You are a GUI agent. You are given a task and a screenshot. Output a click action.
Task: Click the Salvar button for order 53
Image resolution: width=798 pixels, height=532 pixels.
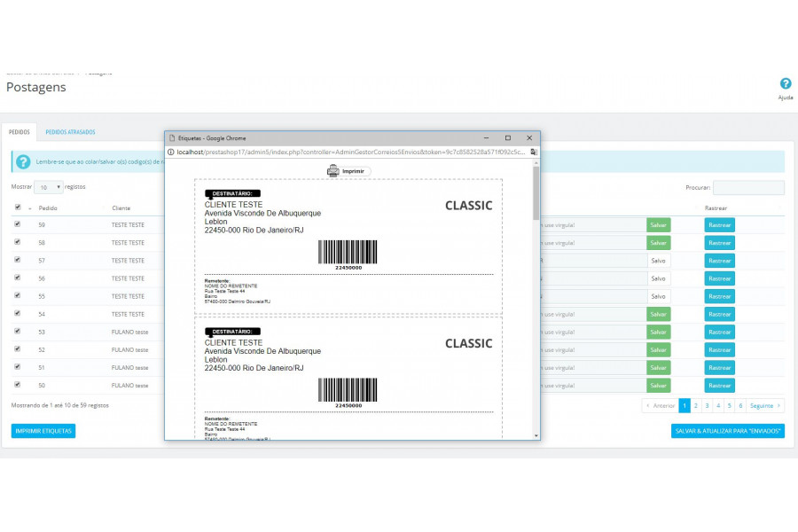pyautogui.click(x=658, y=332)
